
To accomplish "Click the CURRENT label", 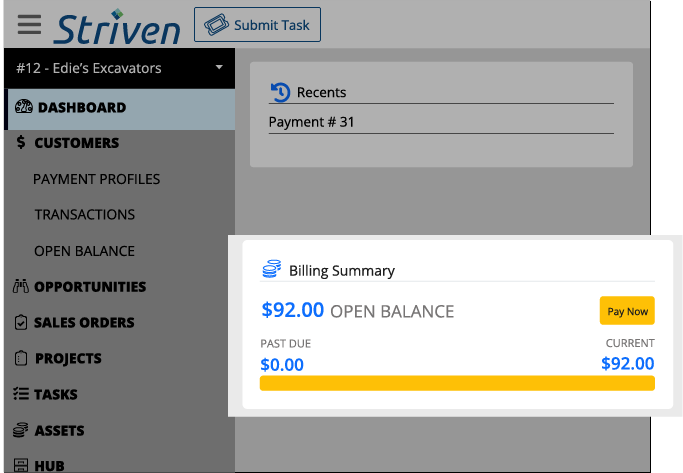I will (630, 343).
